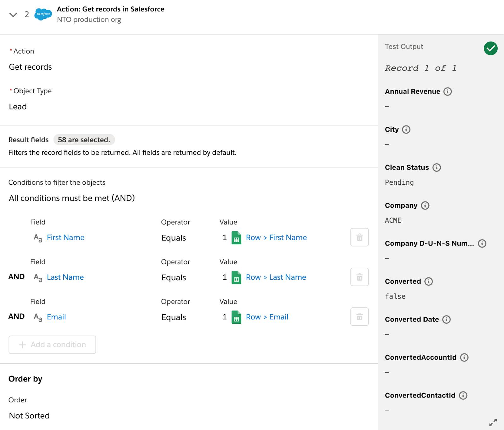Open the Last Name field link
504x430 pixels.
(65, 277)
